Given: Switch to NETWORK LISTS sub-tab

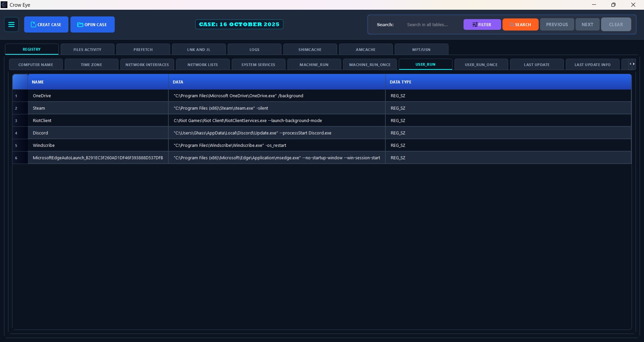Looking at the screenshot, I should (x=203, y=64).
